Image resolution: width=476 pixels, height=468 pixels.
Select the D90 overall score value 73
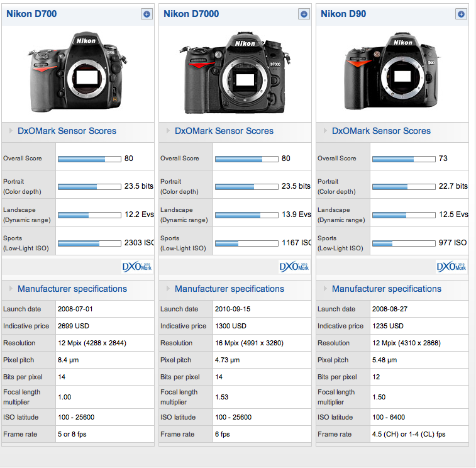(443, 159)
